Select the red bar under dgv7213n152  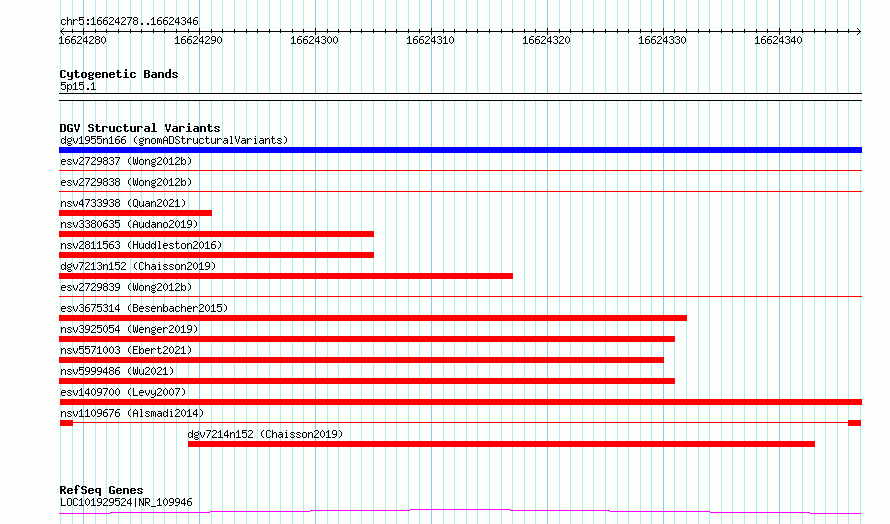(286, 276)
